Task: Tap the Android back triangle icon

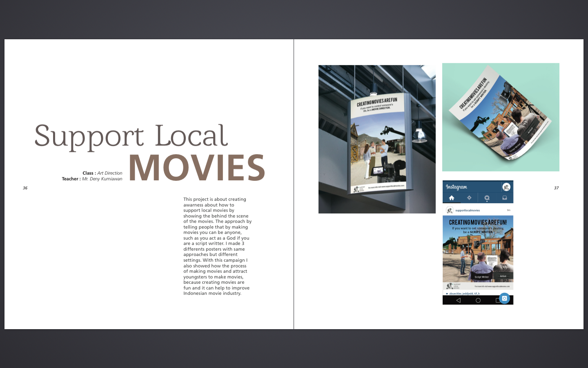Action: (x=459, y=300)
